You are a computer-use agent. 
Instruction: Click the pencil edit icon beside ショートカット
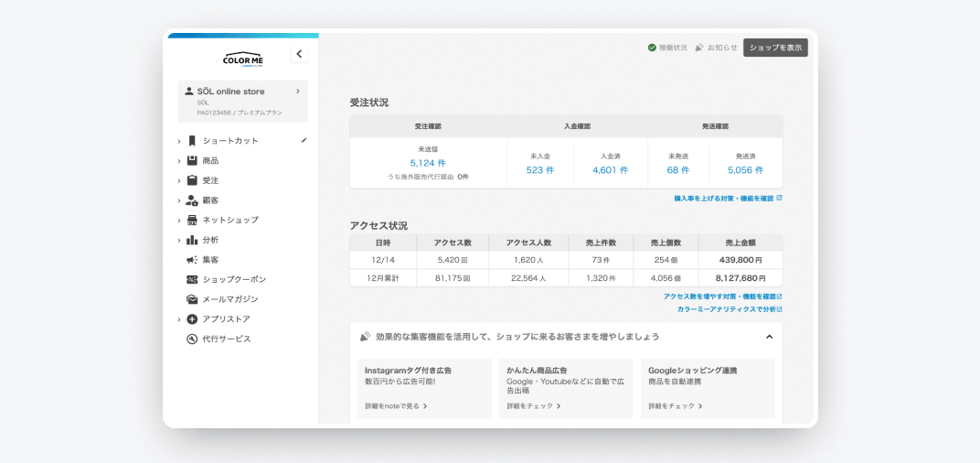[x=304, y=141]
